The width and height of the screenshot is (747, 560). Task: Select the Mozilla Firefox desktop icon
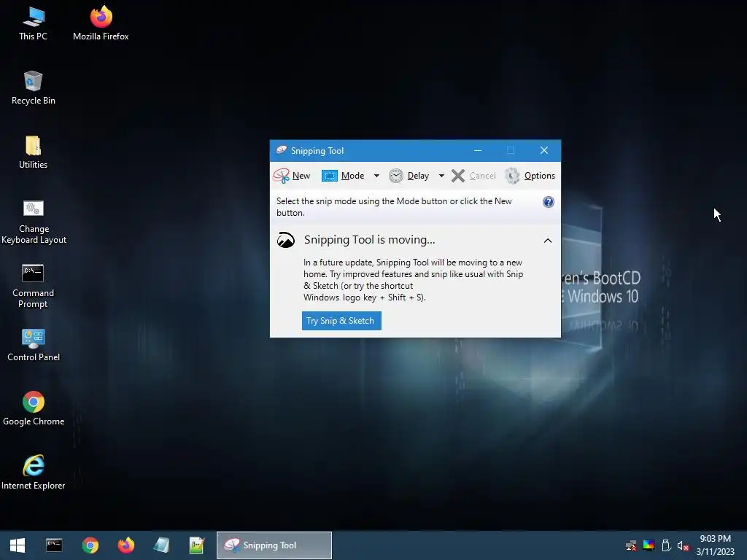101,23
